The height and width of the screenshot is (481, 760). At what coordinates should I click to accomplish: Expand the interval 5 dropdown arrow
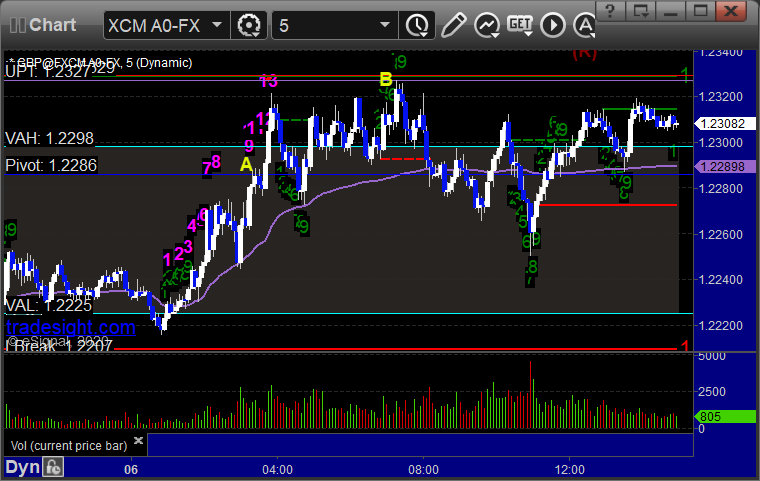(x=385, y=24)
